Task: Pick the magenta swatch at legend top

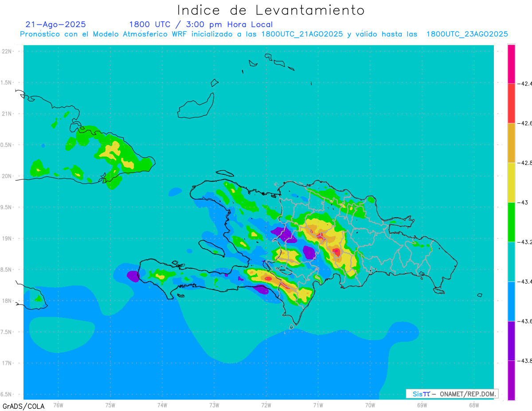Action: point(511,64)
